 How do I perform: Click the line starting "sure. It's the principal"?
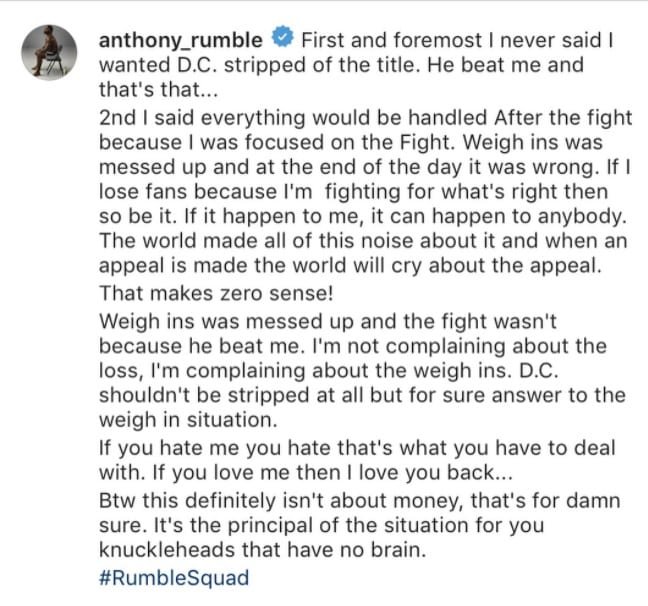click(322, 525)
